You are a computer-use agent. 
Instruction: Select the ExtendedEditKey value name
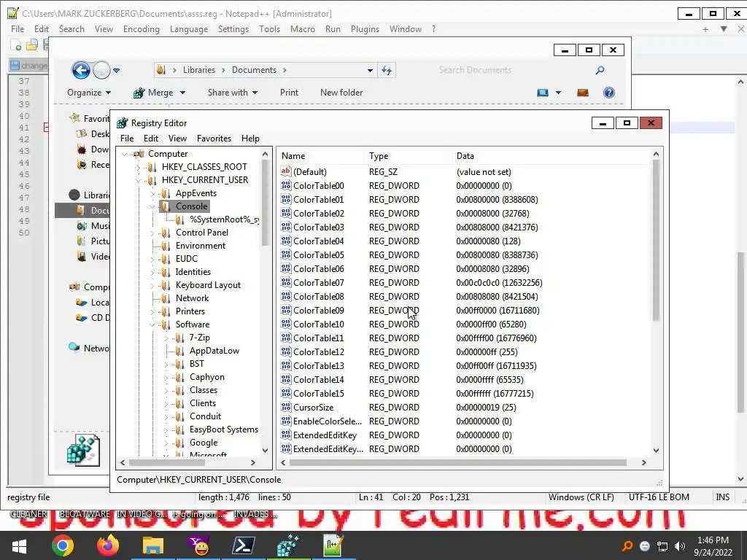(325, 435)
